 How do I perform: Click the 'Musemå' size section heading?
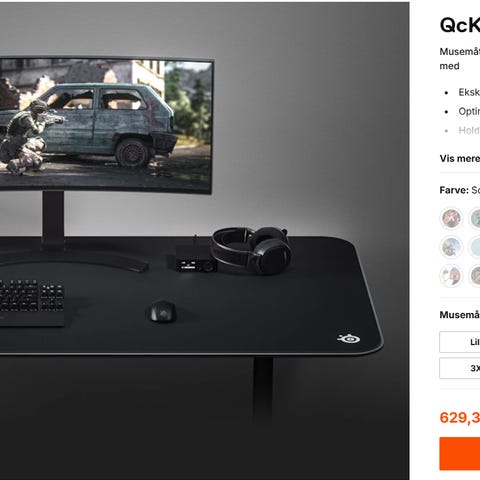click(460, 315)
